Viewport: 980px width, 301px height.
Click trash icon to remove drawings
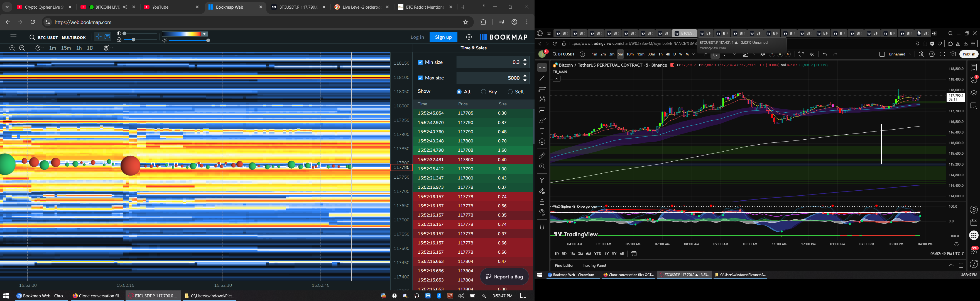point(542,227)
